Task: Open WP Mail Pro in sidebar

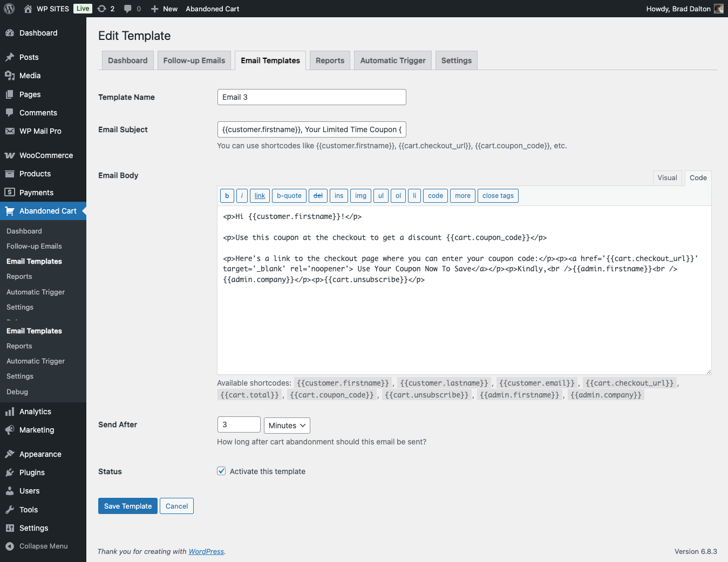Action: (x=40, y=131)
